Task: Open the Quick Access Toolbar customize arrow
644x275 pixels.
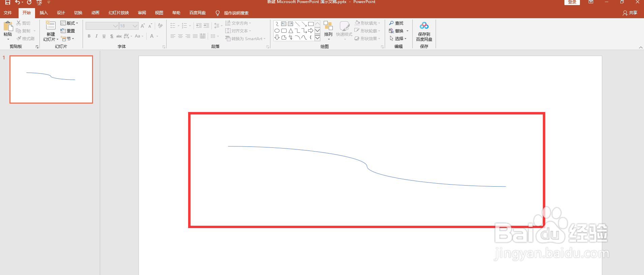Action: coord(49,2)
